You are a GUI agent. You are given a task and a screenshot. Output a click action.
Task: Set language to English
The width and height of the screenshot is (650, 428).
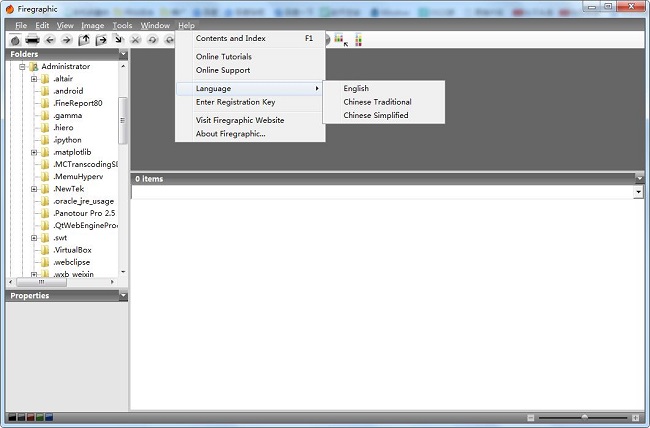pyautogui.click(x=384, y=88)
